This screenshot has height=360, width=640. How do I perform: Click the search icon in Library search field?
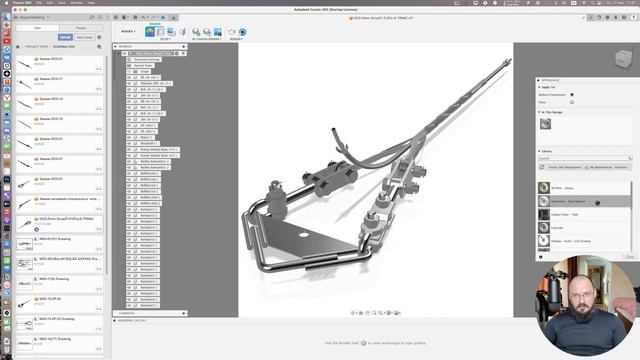click(x=630, y=158)
